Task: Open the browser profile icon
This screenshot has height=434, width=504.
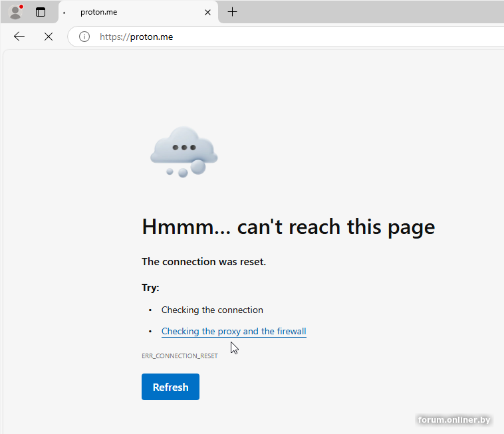Action: pyautogui.click(x=15, y=12)
